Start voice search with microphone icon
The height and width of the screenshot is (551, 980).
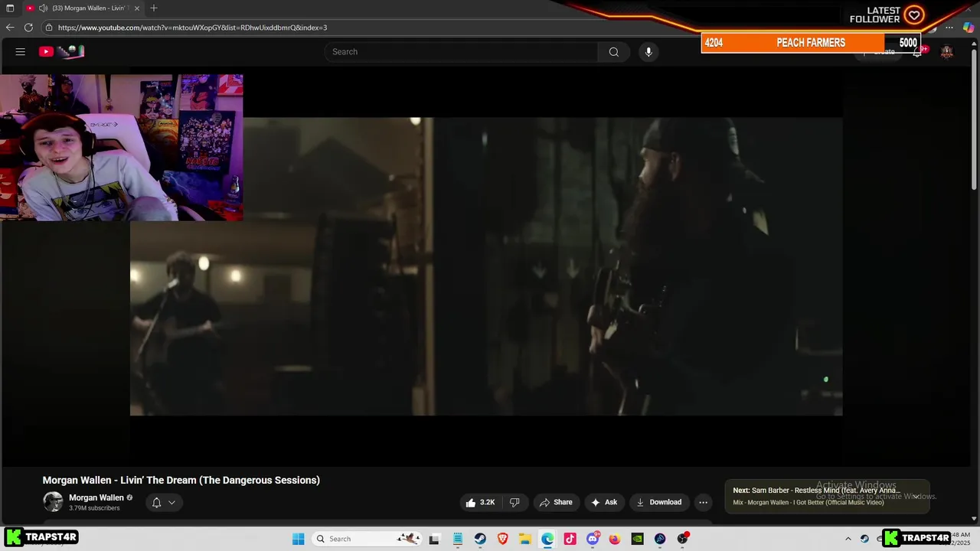pyautogui.click(x=648, y=52)
